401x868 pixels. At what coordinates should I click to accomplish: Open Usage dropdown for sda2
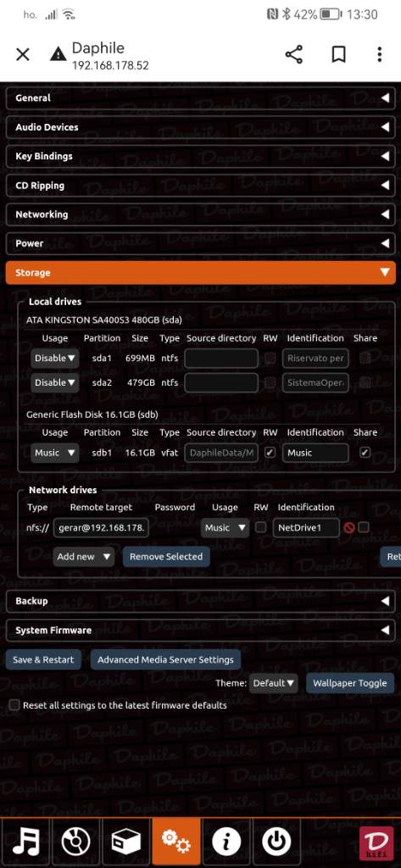pyautogui.click(x=55, y=382)
